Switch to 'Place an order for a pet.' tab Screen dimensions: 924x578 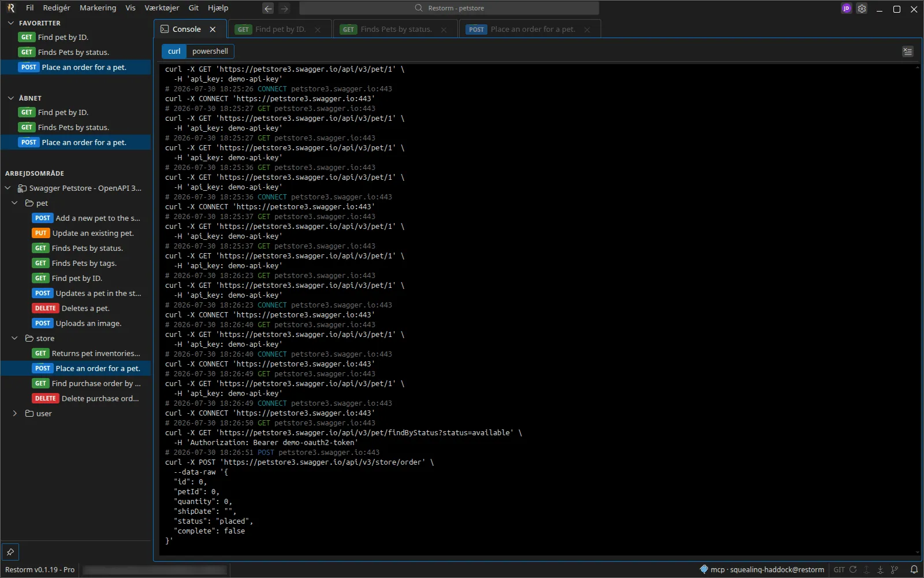[x=530, y=29]
